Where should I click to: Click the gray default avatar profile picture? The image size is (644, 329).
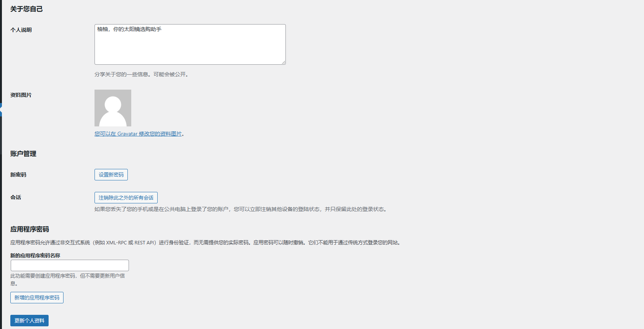coord(113,108)
